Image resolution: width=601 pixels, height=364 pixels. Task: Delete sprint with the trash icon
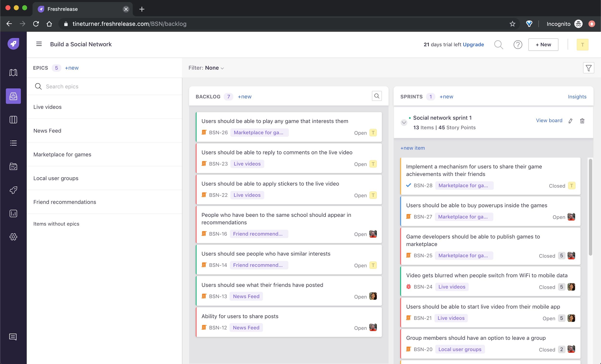coord(582,121)
